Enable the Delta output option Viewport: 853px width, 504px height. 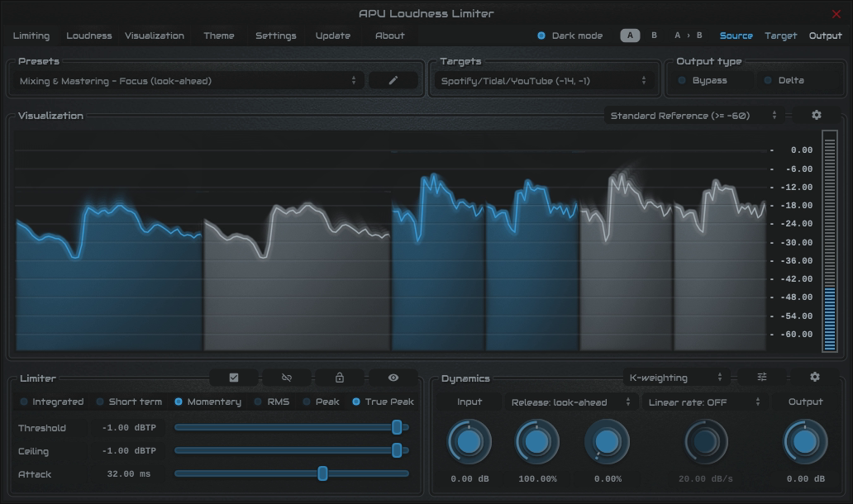pyautogui.click(x=768, y=81)
